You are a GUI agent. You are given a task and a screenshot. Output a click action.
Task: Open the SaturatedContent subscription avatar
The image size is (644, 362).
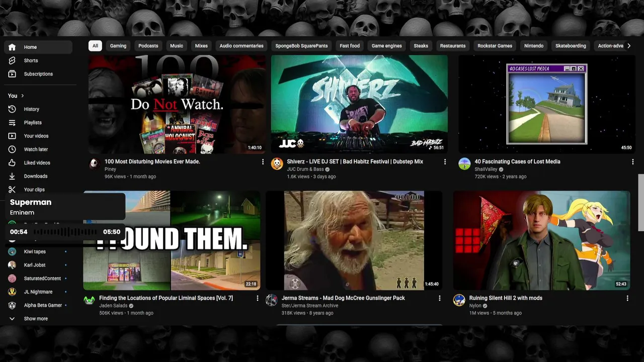tap(12, 279)
